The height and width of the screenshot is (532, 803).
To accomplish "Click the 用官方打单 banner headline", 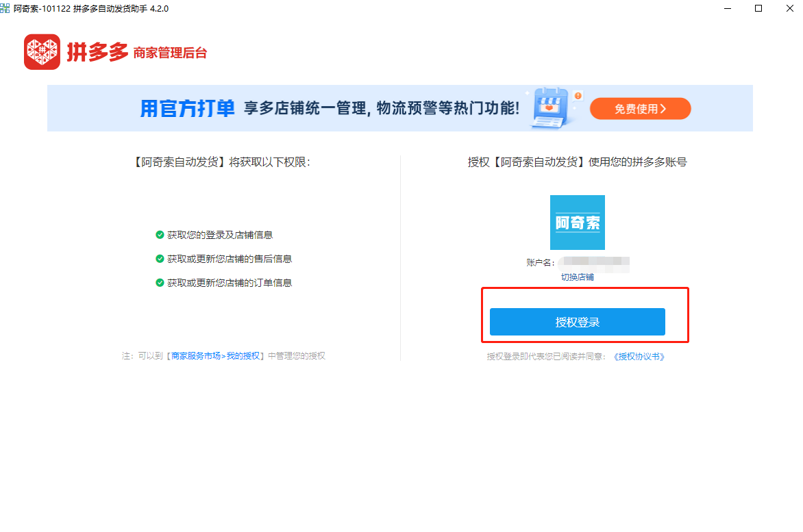I will [188, 108].
